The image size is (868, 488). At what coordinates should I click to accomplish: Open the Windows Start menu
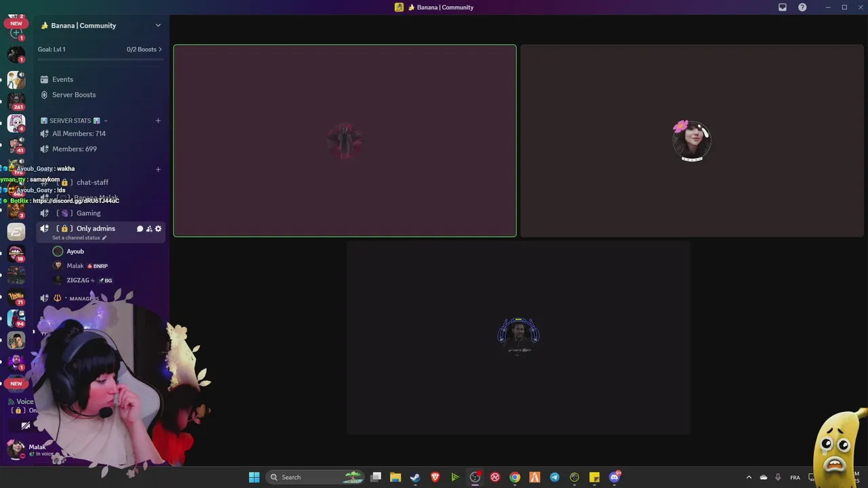(x=254, y=477)
